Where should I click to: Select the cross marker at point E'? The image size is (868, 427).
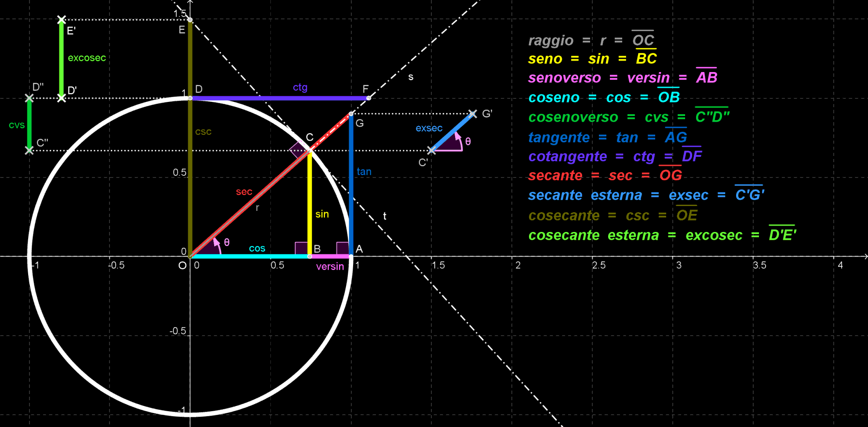(62, 20)
